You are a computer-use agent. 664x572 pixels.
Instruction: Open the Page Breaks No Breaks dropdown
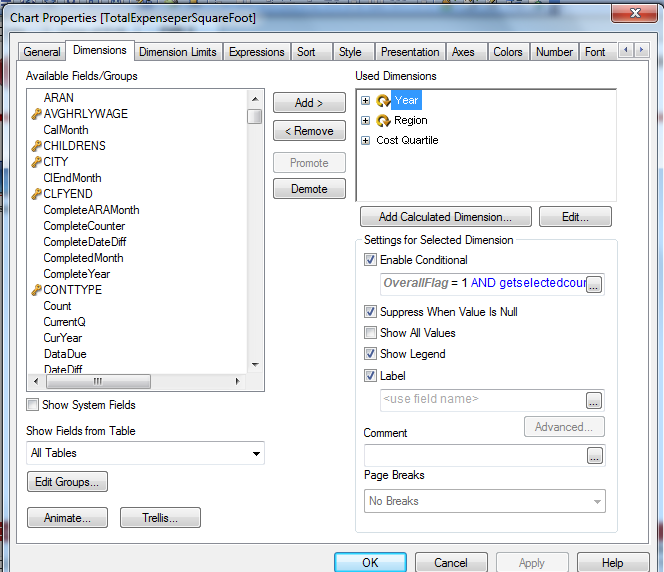(484, 501)
